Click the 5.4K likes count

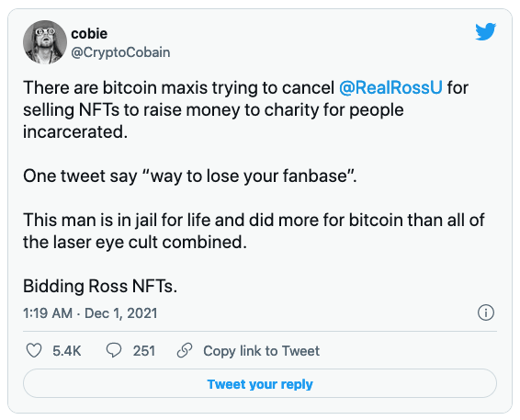point(67,351)
